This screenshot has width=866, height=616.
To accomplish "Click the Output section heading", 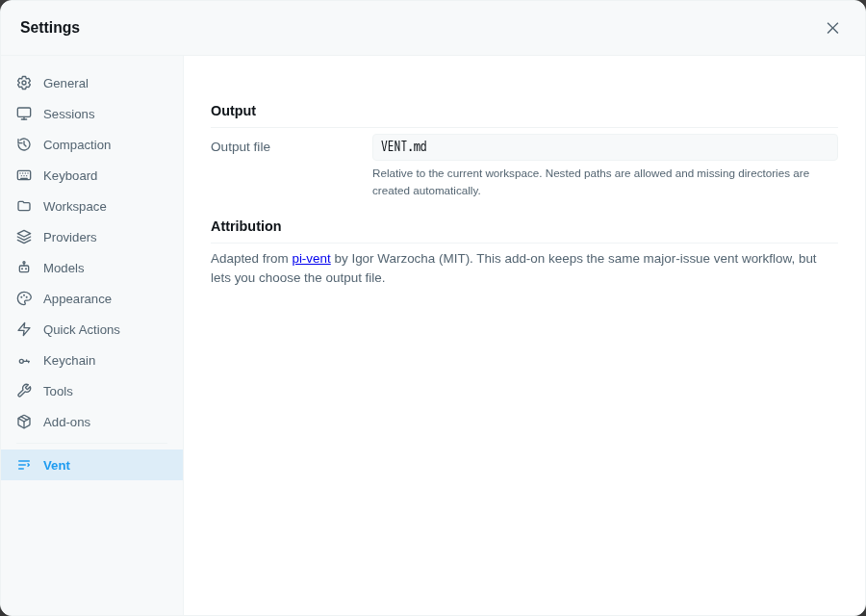I will [x=233, y=111].
